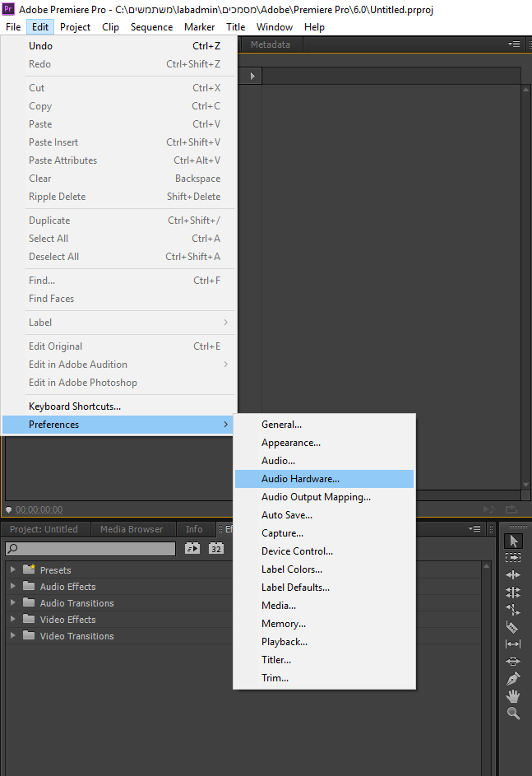532x776 pixels.
Task: Close the open Edit menu
Action: click(x=40, y=26)
